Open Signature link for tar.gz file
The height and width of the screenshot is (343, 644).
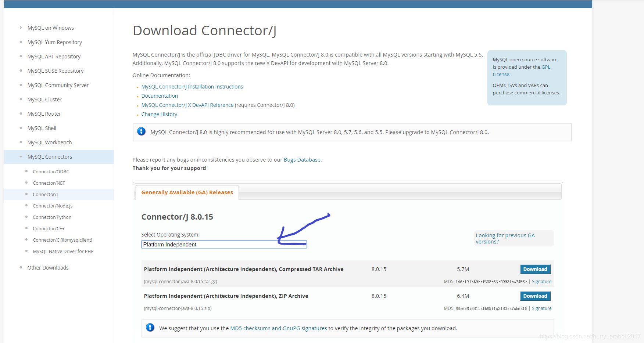[x=541, y=282]
